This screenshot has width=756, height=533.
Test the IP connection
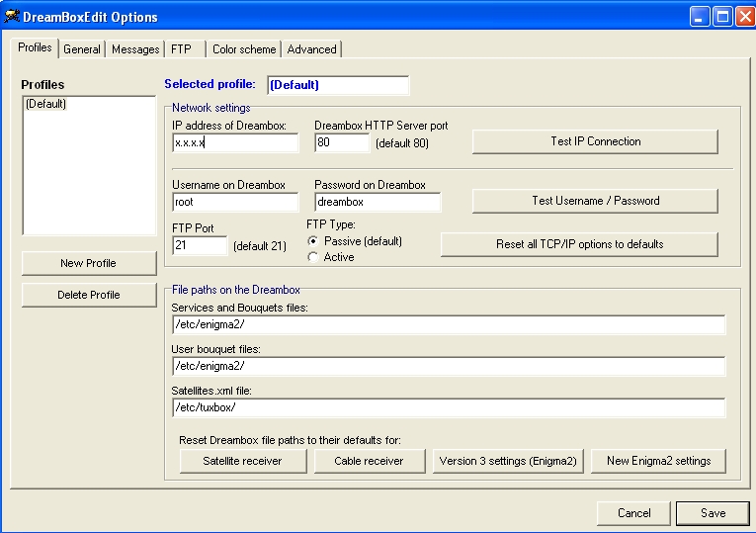595,141
